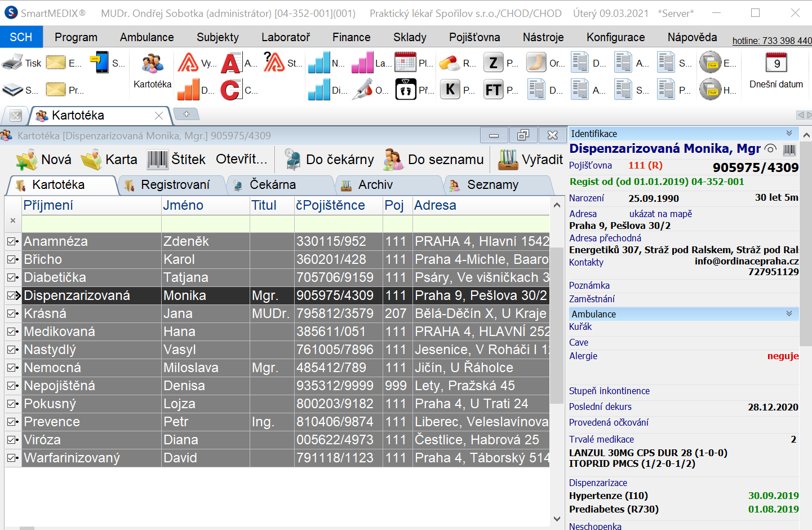Clear the filter row with the x
The image size is (812, 530).
point(13,221)
